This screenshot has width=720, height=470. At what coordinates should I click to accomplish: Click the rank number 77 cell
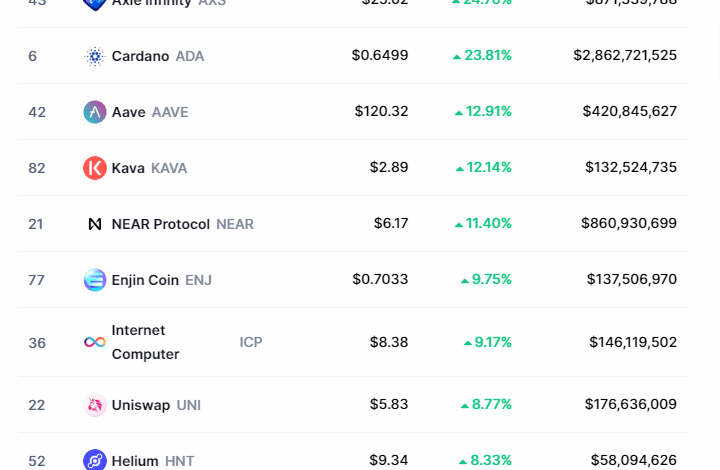37,280
